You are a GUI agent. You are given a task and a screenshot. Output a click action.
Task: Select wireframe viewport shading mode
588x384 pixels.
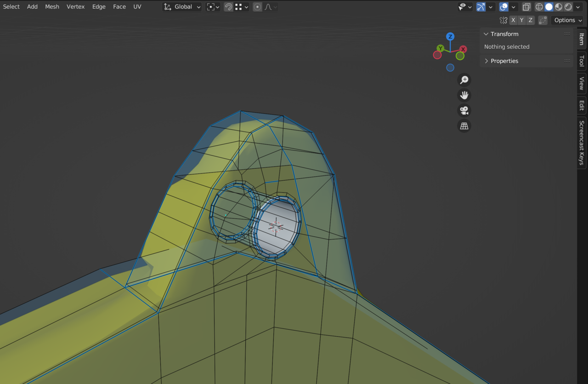(539, 7)
